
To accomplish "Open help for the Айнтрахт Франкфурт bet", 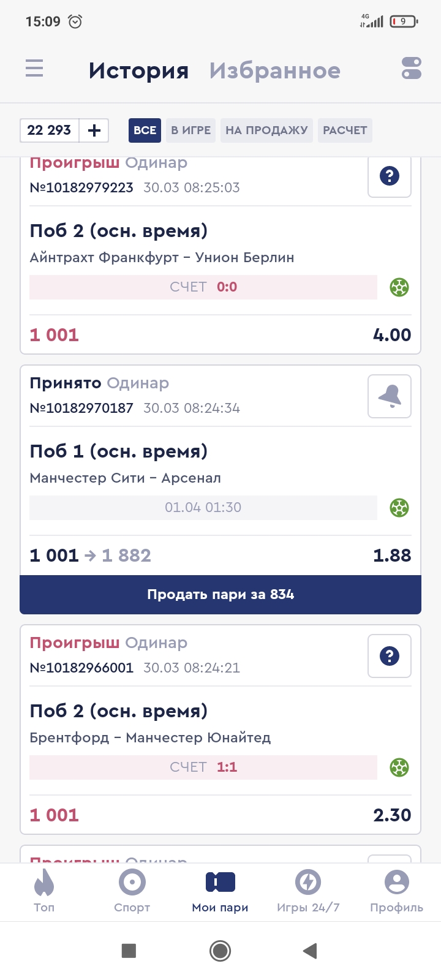I will click(390, 176).
